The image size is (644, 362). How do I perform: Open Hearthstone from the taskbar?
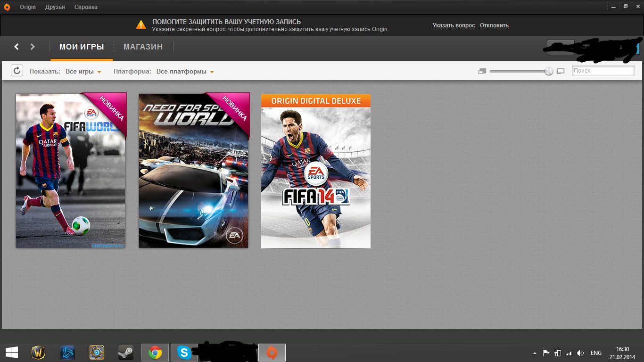click(x=97, y=353)
